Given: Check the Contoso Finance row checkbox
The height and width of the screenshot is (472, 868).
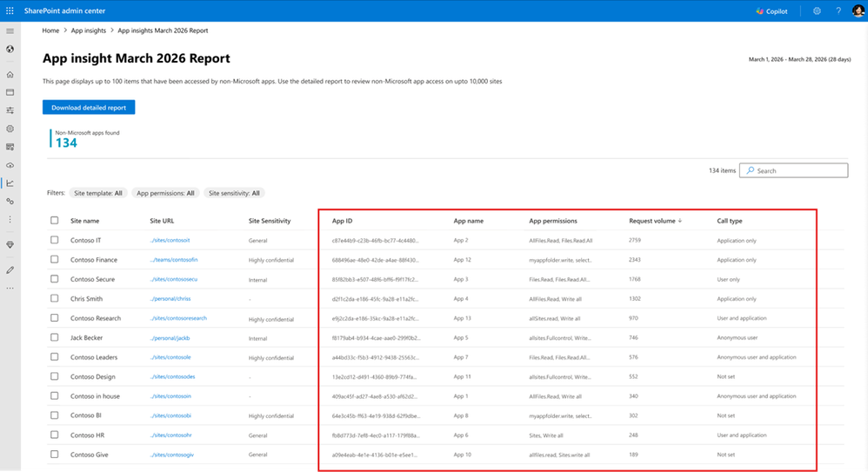Looking at the screenshot, I should click(x=54, y=260).
